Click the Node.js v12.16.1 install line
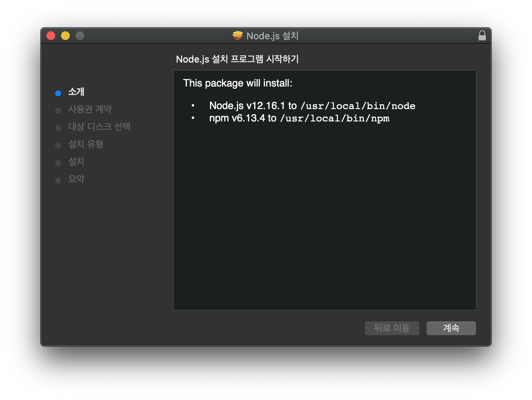 pyautogui.click(x=312, y=106)
